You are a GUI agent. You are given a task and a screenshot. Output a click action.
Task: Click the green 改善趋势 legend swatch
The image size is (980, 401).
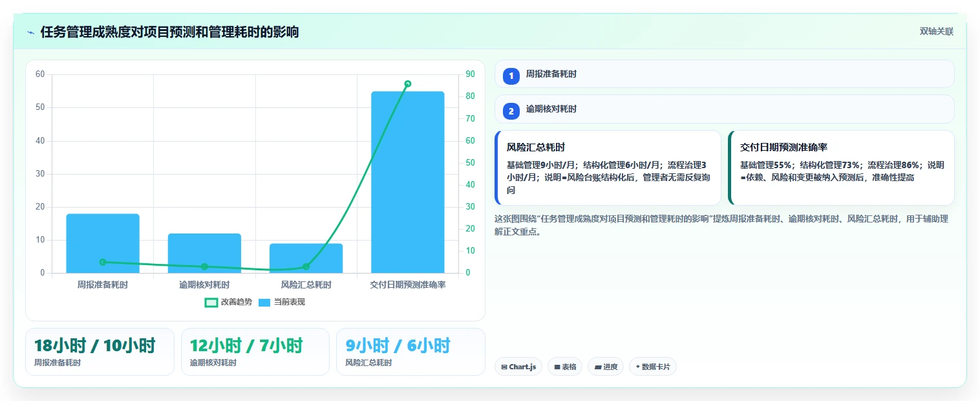click(211, 302)
